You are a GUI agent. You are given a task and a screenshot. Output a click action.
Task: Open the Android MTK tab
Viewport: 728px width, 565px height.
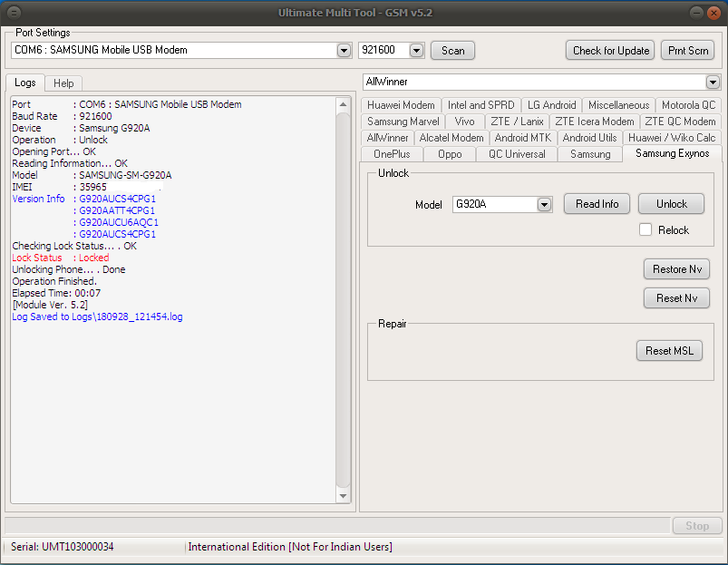(523, 138)
